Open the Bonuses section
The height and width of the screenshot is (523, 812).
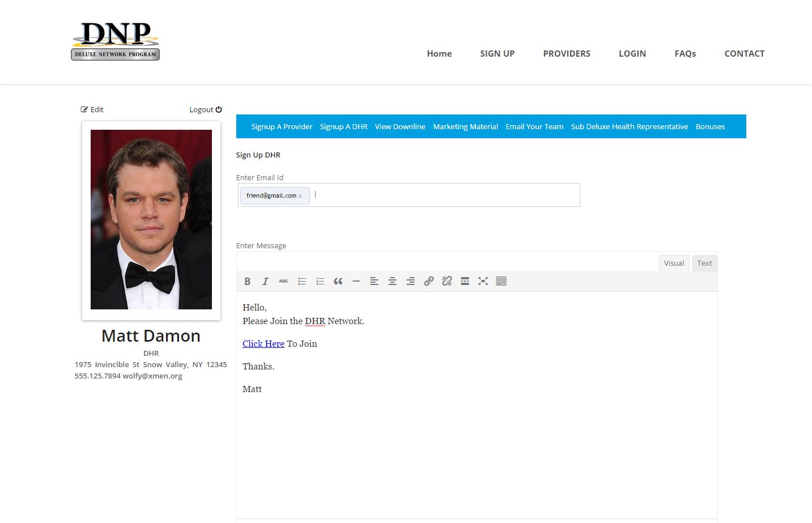click(710, 126)
